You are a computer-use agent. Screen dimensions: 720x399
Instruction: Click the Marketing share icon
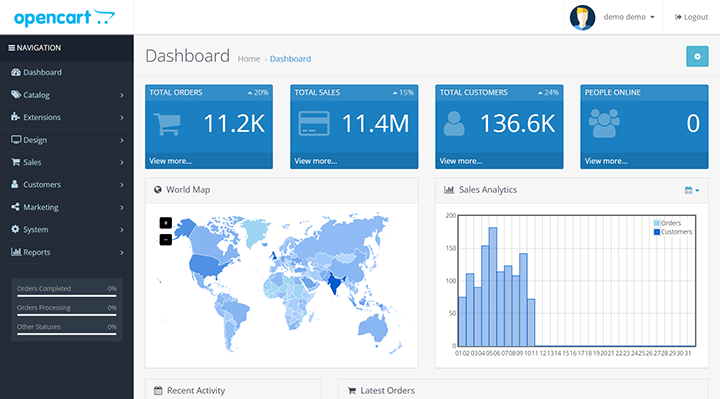[x=15, y=207]
